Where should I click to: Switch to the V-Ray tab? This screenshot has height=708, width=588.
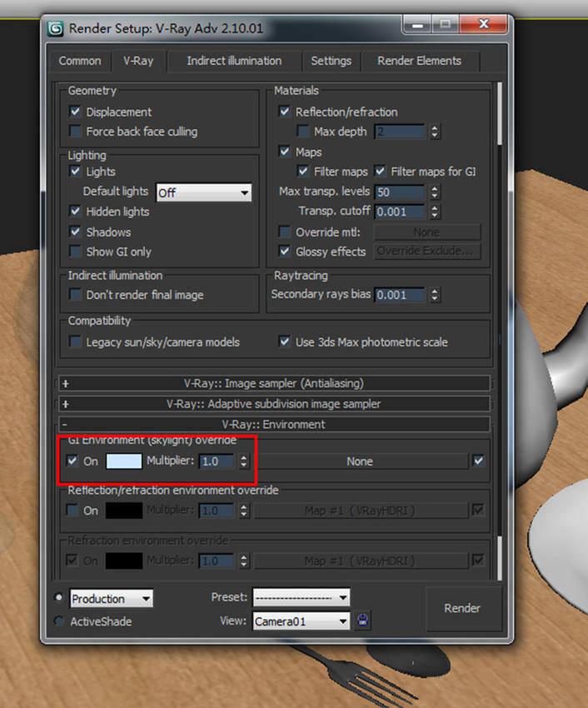(x=138, y=61)
